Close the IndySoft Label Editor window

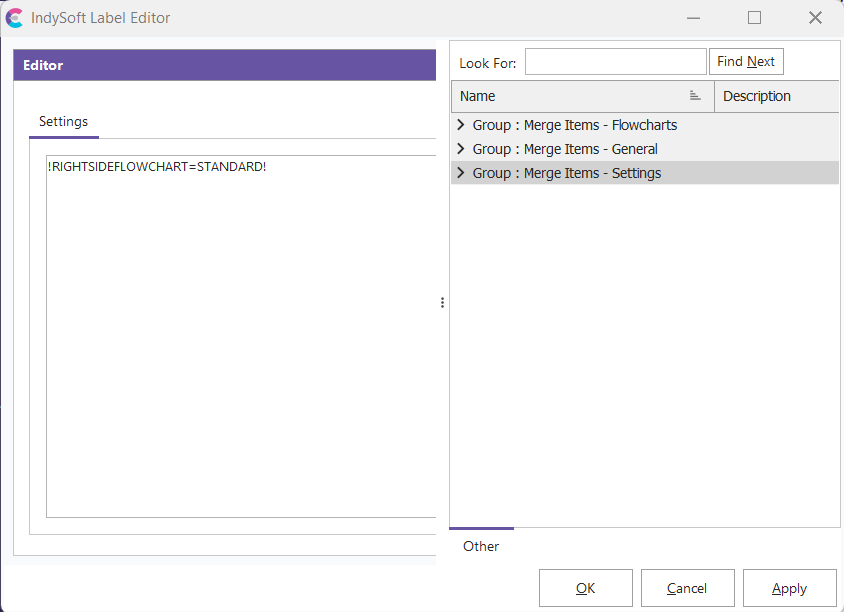click(815, 18)
